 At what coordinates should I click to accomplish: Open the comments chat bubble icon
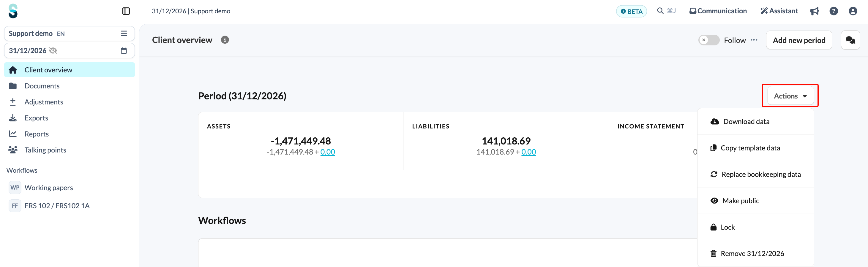pos(850,40)
